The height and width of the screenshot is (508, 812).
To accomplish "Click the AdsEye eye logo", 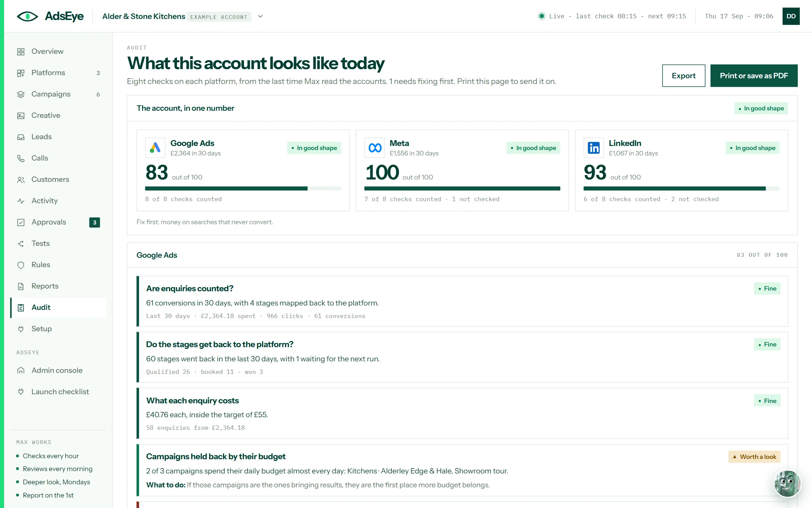I will click(x=27, y=16).
